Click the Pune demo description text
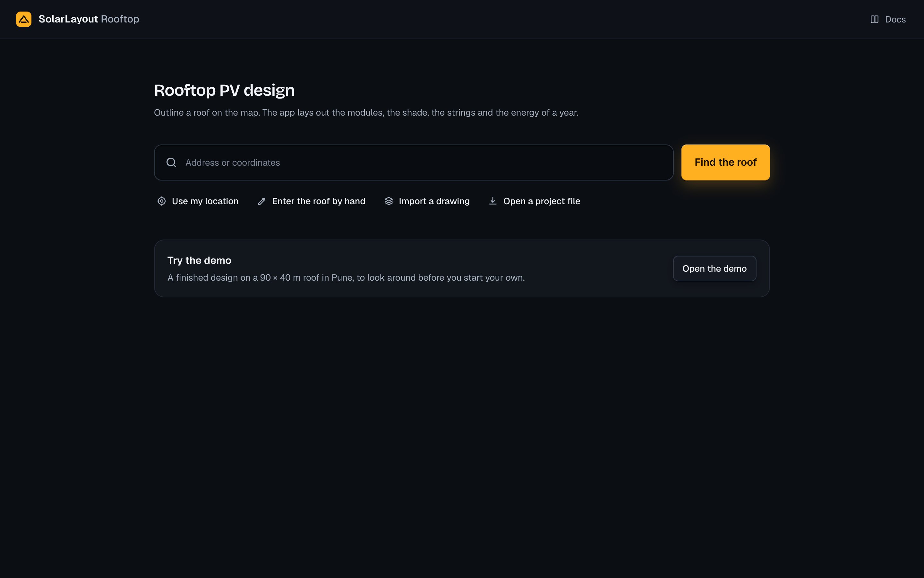This screenshot has width=924, height=578. (346, 278)
